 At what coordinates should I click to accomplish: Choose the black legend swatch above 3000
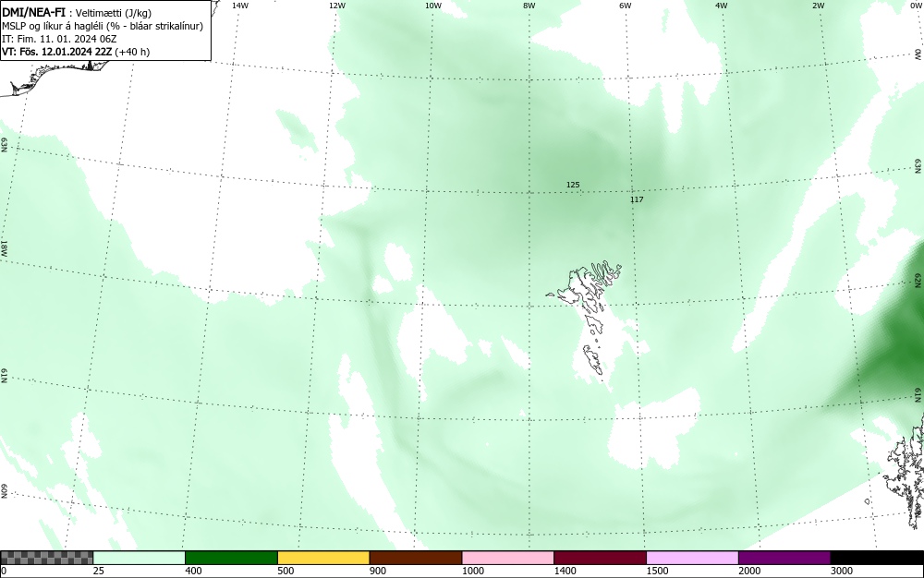click(877, 558)
